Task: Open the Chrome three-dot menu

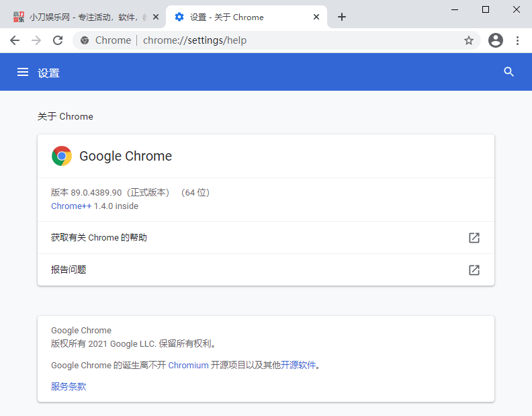Action: pos(517,40)
